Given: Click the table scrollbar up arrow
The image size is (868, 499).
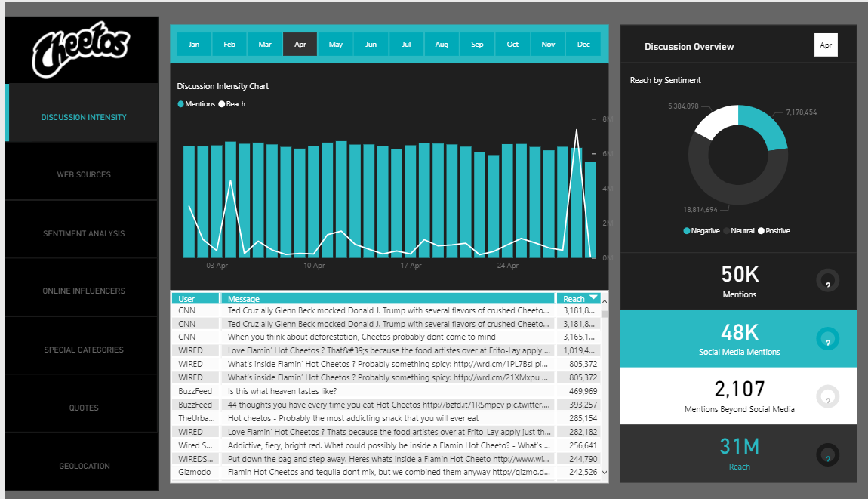Looking at the screenshot, I should click(x=605, y=301).
